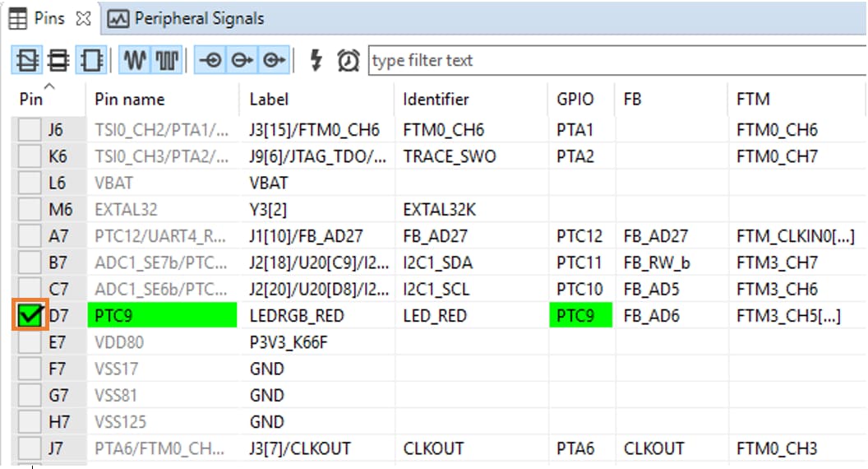The height and width of the screenshot is (469, 868).
Task: Click the input direction pin filter icon
Action: (211, 60)
